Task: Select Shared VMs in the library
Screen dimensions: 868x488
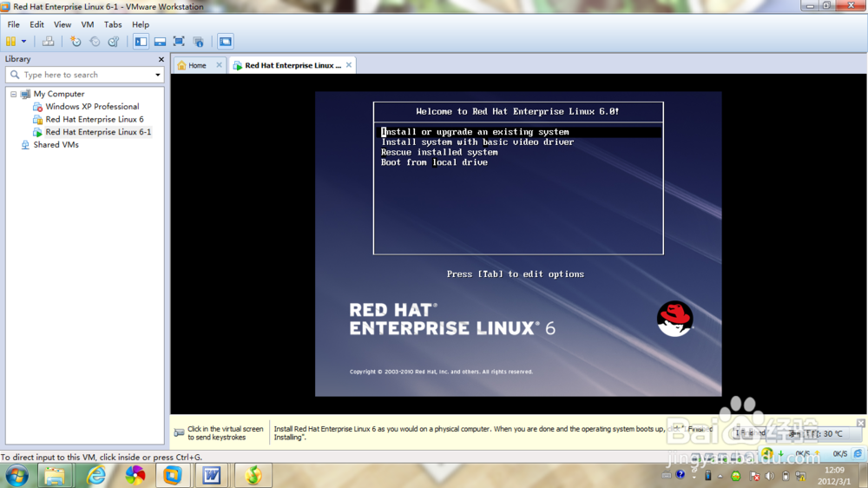Action: (56, 144)
